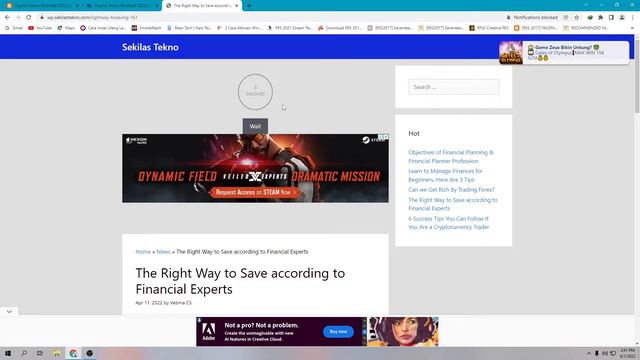Image resolution: width=640 pixels, height=360 pixels.
Task: Click the article title heading text
Action: click(x=240, y=281)
